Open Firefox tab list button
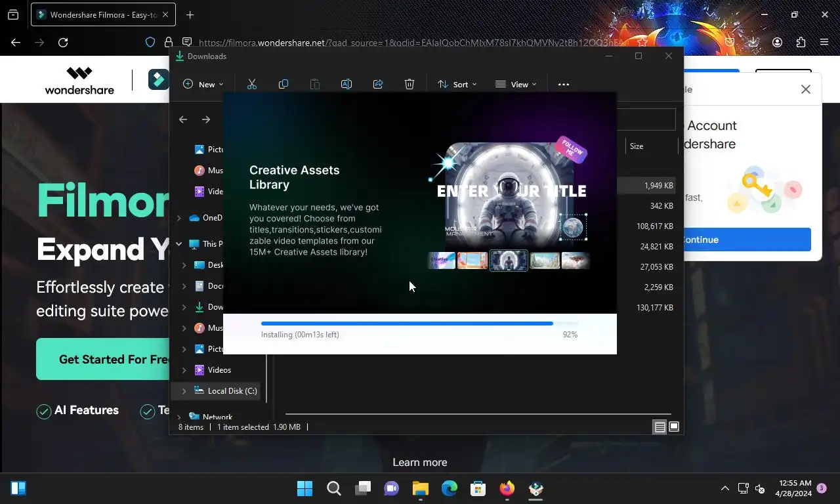This screenshot has width=840, height=504. pyautogui.click(x=13, y=14)
